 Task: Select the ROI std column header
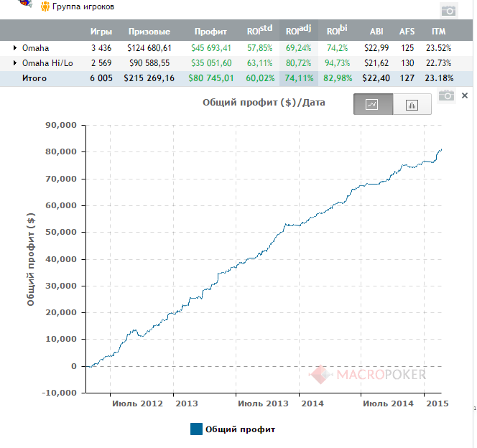pyautogui.click(x=259, y=30)
